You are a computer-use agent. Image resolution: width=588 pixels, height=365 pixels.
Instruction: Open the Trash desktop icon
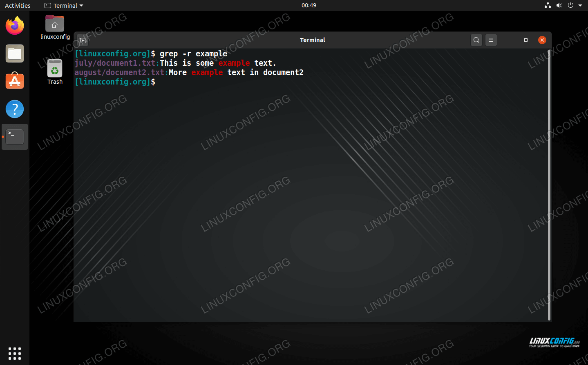(x=55, y=72)
